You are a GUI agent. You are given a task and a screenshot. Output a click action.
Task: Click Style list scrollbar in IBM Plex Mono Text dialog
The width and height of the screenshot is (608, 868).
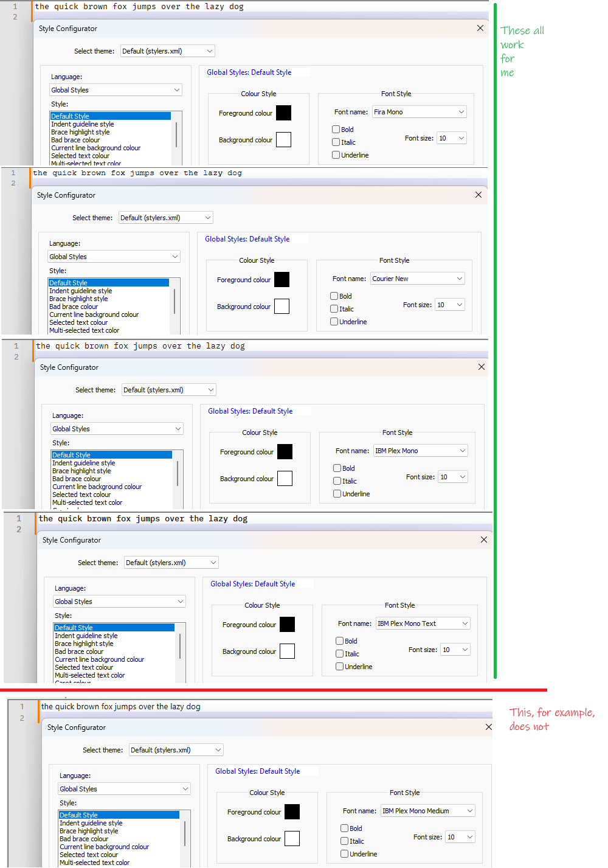(180, 647)
